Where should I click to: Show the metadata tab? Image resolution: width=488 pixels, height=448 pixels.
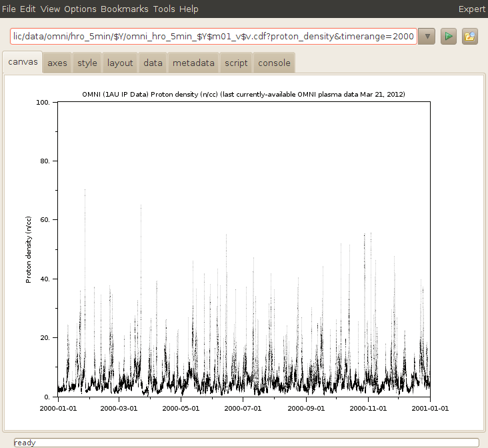tap(193, 63)
